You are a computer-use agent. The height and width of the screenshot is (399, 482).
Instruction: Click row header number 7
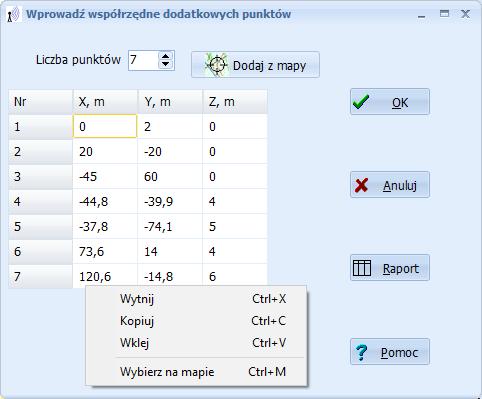[x=41, y=276]
